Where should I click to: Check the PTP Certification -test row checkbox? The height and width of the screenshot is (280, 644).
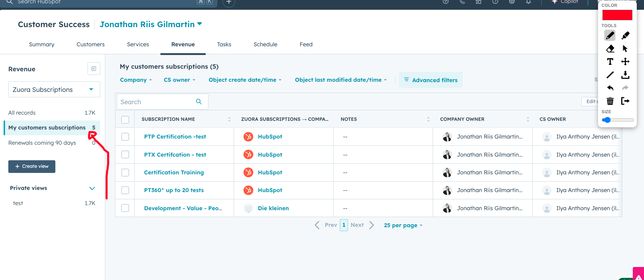pos(125,137)
